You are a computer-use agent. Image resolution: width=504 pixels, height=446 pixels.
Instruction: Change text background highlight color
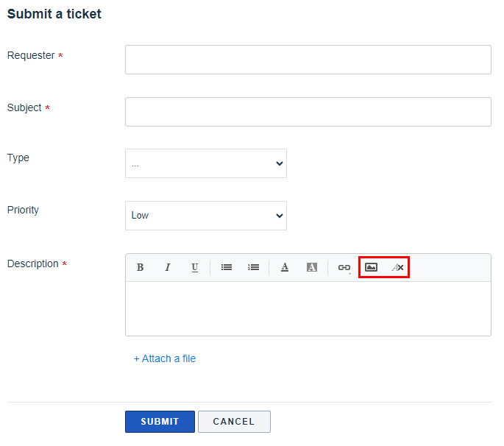(x=312, y=267)
